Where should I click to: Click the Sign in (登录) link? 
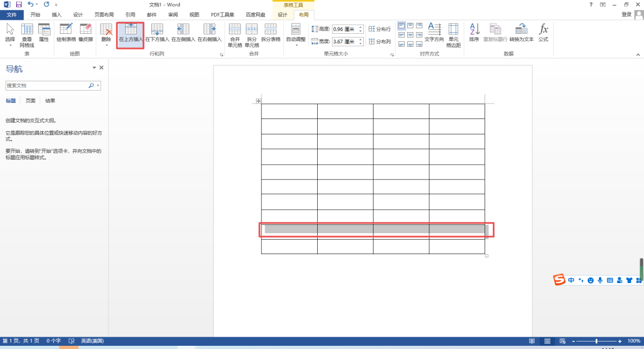tap(626, 14)
